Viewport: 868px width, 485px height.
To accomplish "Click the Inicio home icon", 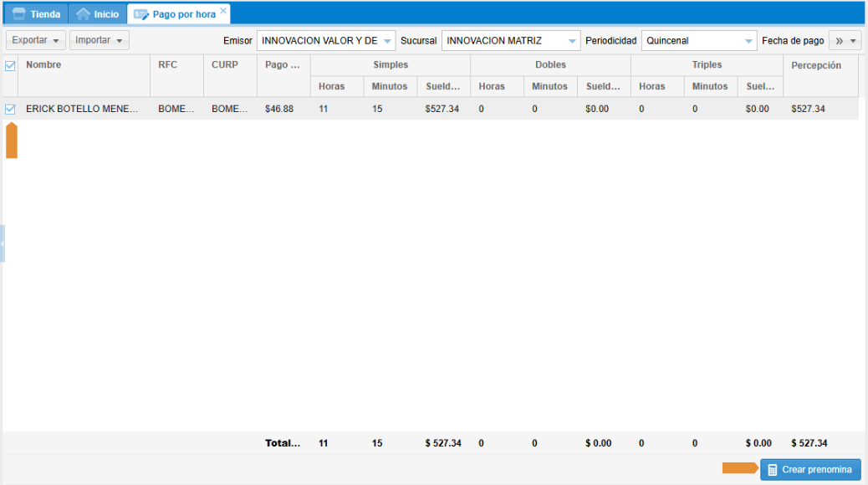I will [83, 14].
